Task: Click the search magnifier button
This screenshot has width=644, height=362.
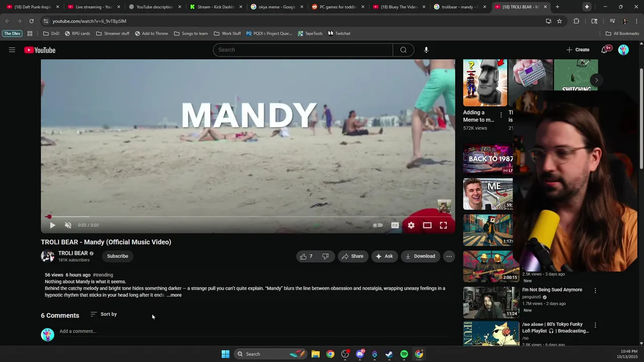Action: tap(404, 50)
